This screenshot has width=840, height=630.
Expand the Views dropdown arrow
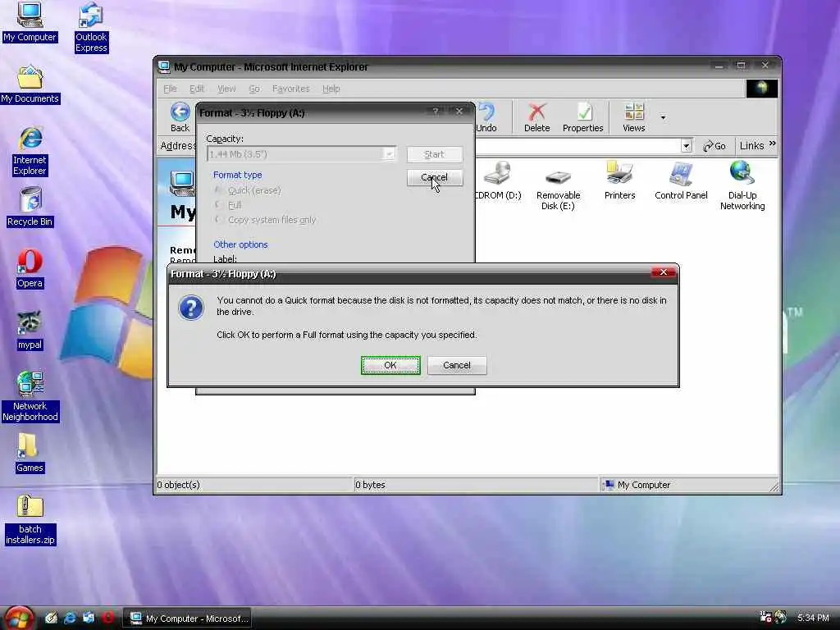(663, 117)
